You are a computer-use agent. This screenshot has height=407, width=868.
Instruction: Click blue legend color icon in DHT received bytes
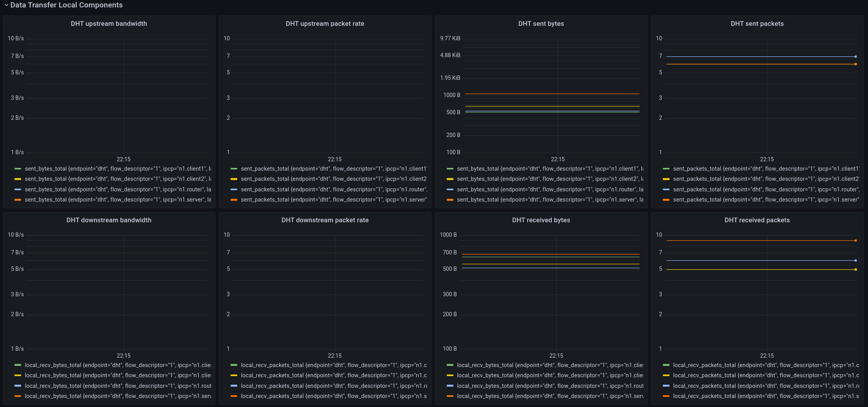pyautogui.click(x=450, y=386)
